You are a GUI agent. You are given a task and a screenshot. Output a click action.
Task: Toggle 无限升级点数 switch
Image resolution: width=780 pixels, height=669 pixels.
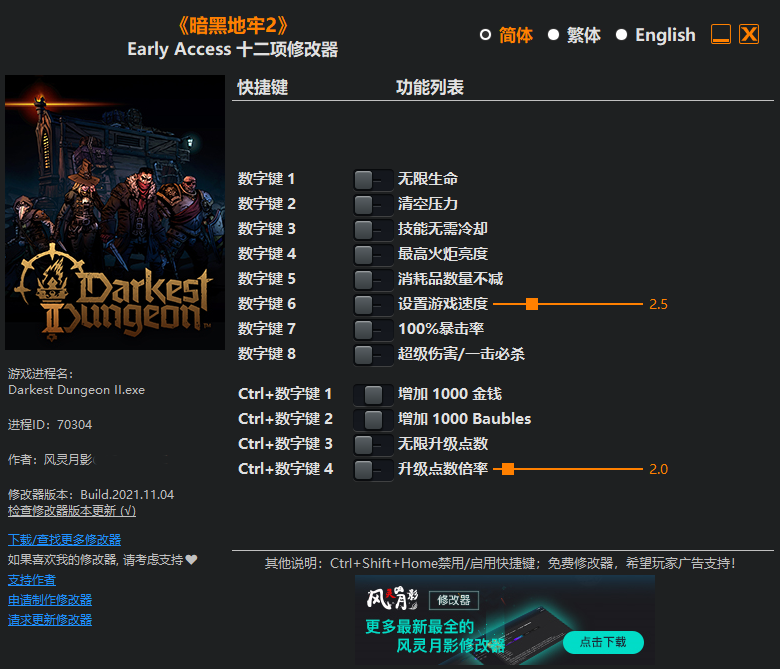click(x=372, y=444)
